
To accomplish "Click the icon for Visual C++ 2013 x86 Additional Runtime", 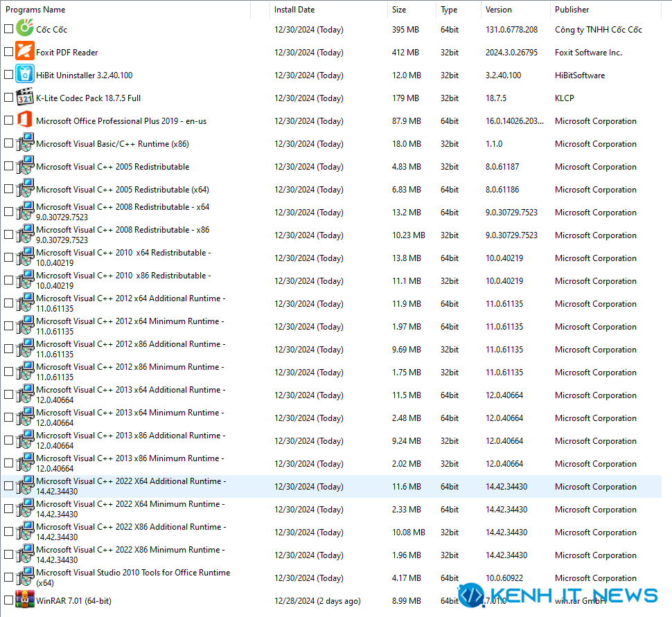I will (x=25, y=439).
